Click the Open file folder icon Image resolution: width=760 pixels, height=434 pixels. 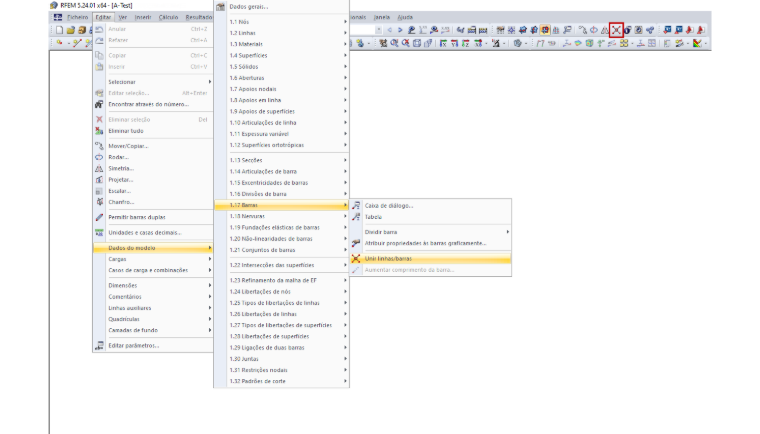[71, 30]
